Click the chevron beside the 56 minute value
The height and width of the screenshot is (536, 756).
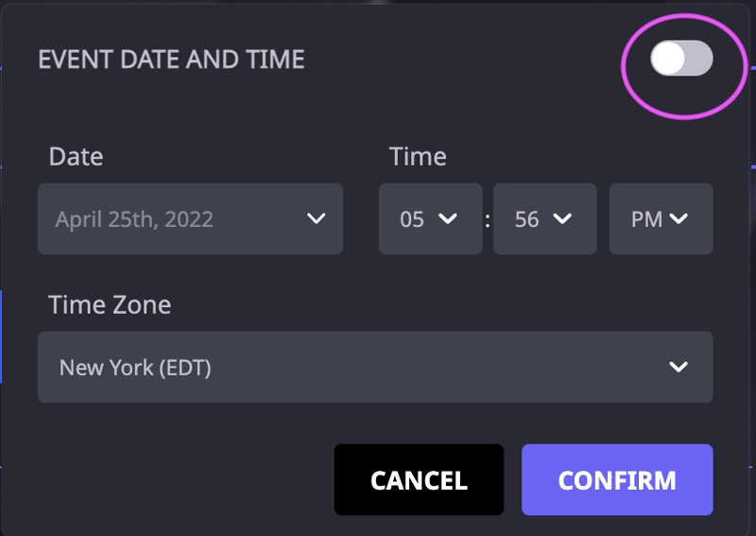point(562,219)
